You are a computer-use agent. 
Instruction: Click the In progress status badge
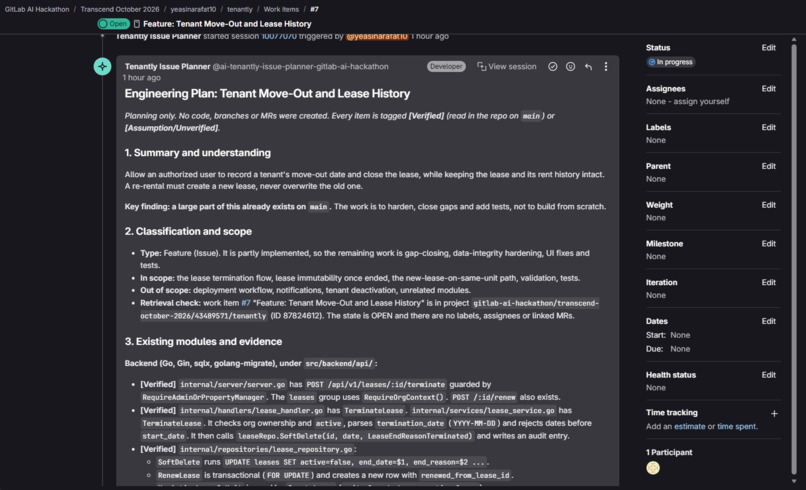670,62
